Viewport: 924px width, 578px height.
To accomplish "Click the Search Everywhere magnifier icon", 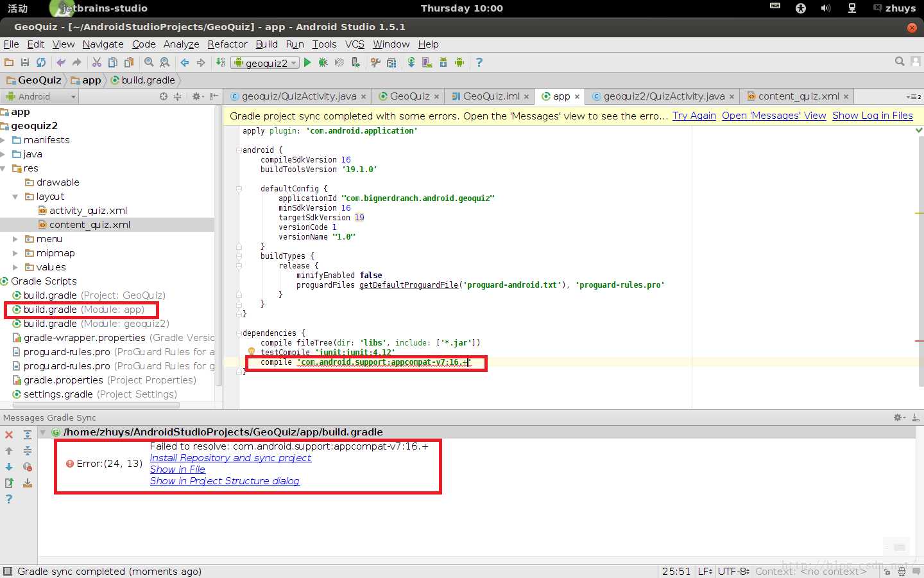I will (900, 62).
